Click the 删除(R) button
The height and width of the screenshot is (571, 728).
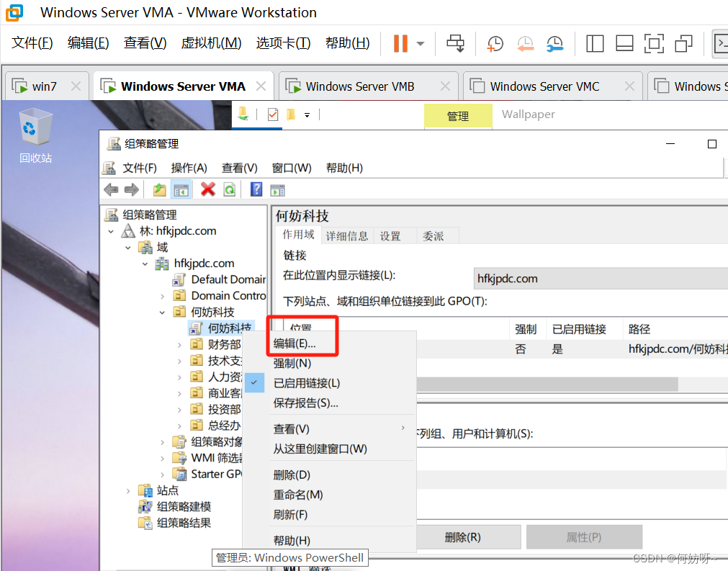click(462, 537)
